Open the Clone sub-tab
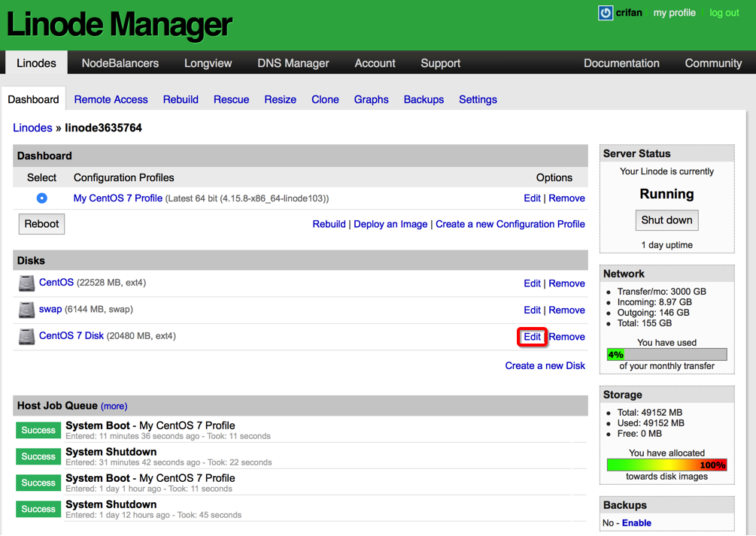756x536 pixels. click(x=325, y=99)
